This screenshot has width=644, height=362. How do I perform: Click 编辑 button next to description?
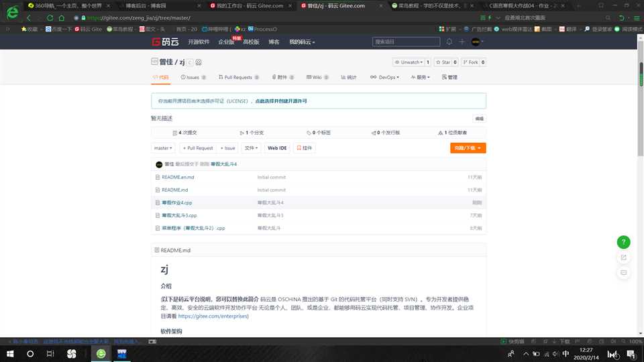pos(479,119)
